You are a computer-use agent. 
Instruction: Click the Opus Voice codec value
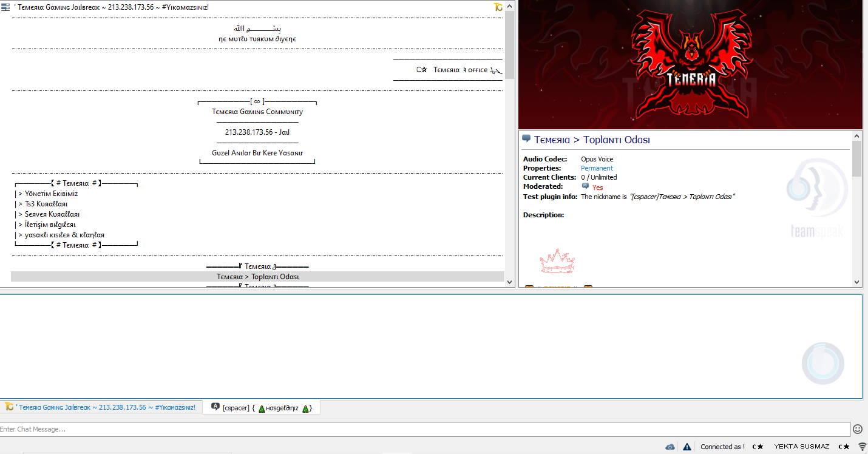[597, 159]
